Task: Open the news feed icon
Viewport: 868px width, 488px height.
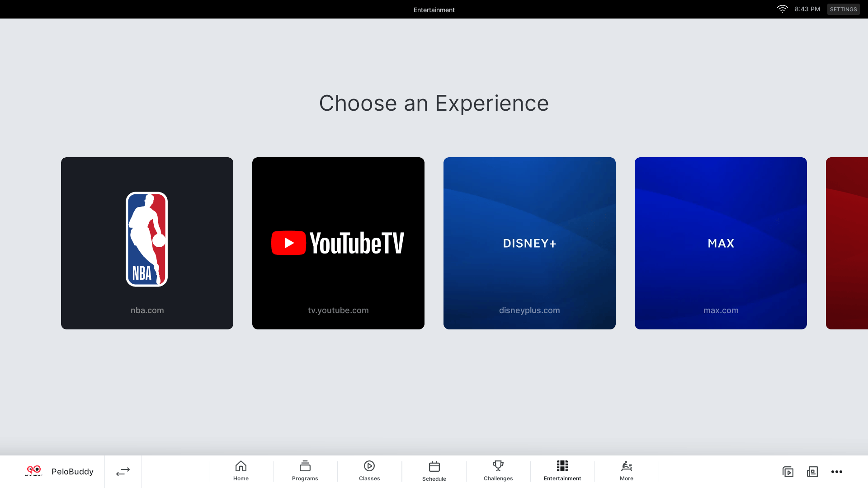Action: 812,472
